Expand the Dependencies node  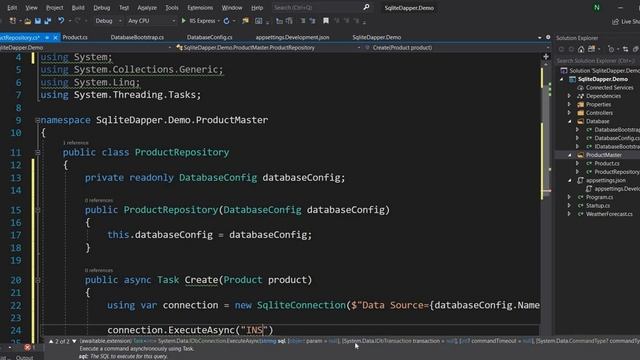[569, 96]
